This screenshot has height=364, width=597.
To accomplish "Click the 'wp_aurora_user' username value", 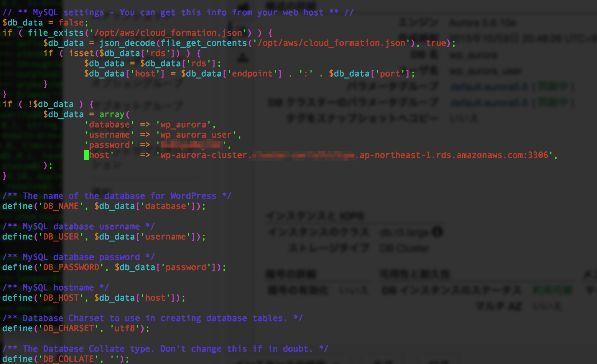I will point(196,135).
